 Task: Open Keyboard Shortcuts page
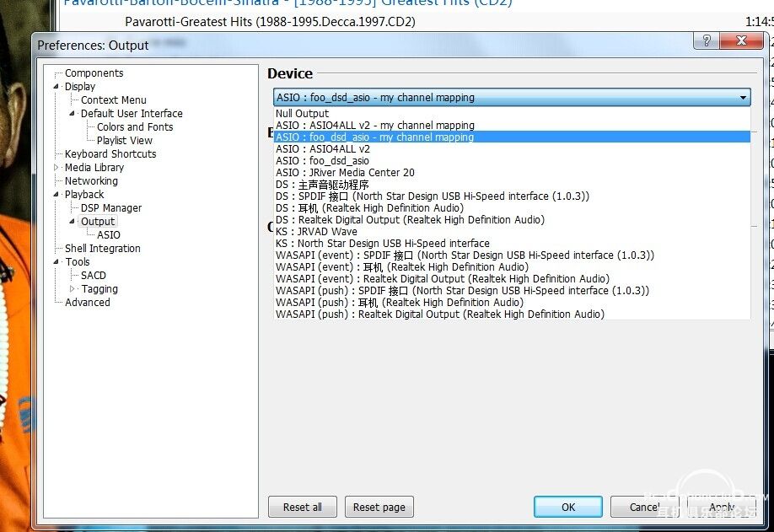(110, 154)
